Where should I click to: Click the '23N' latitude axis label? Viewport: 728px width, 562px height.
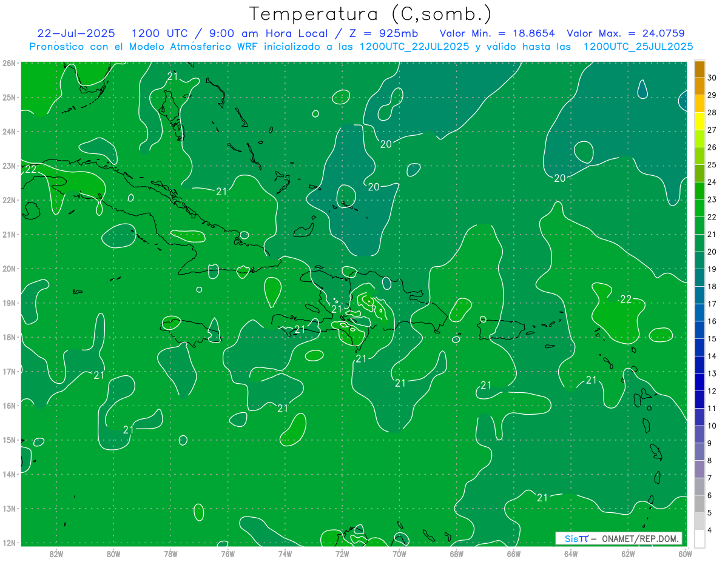pos(9,166)
